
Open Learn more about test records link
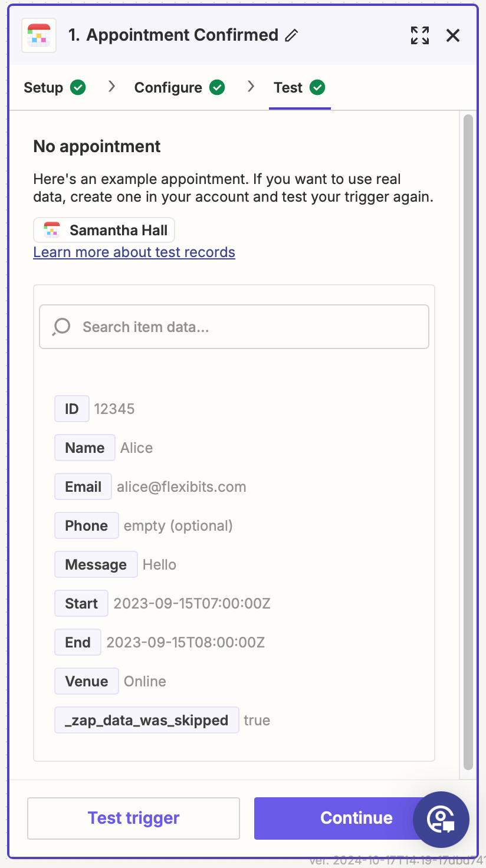134,252
